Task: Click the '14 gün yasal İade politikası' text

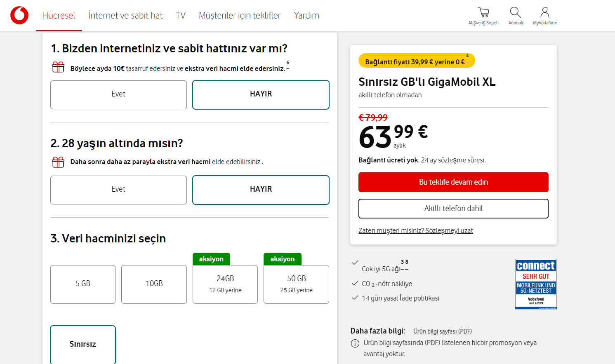Action: (x=401, y=298)
